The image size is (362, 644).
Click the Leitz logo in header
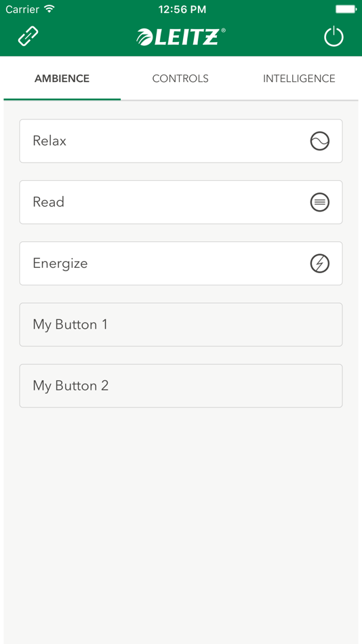181,37
